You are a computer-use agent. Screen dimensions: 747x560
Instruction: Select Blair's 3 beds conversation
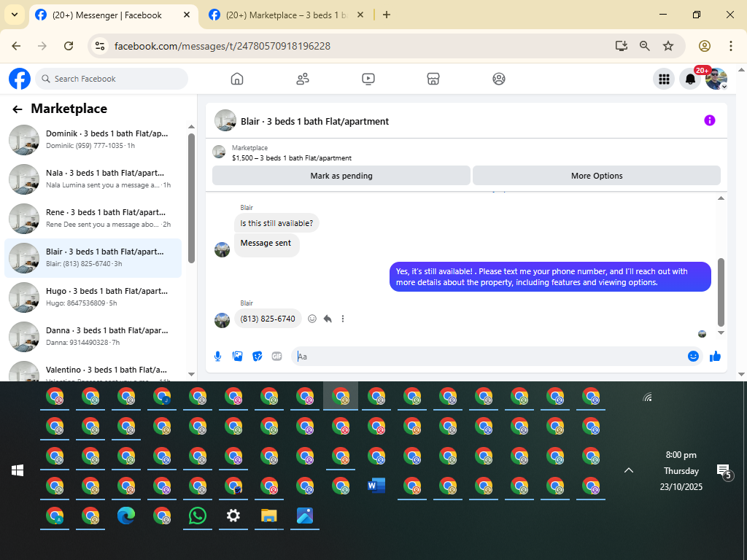93,257
